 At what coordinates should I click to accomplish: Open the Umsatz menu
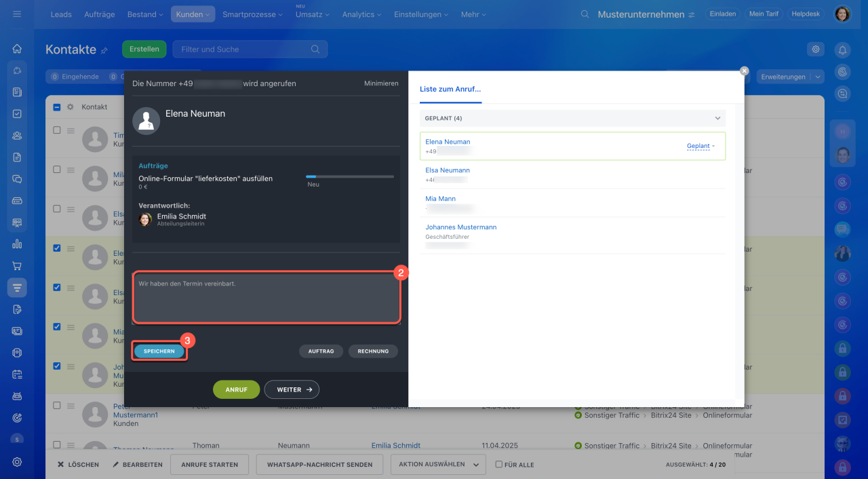[313, 14]
